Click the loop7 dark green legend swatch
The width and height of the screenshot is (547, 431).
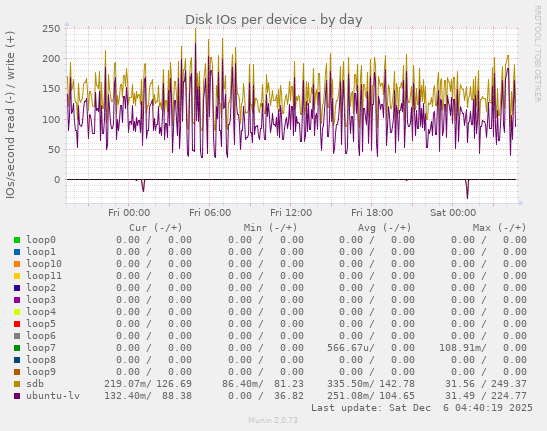[17, 348]
